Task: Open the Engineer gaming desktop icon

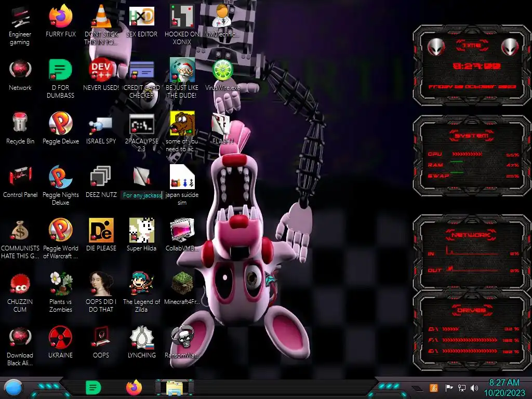Action: [x=20, y=17]
